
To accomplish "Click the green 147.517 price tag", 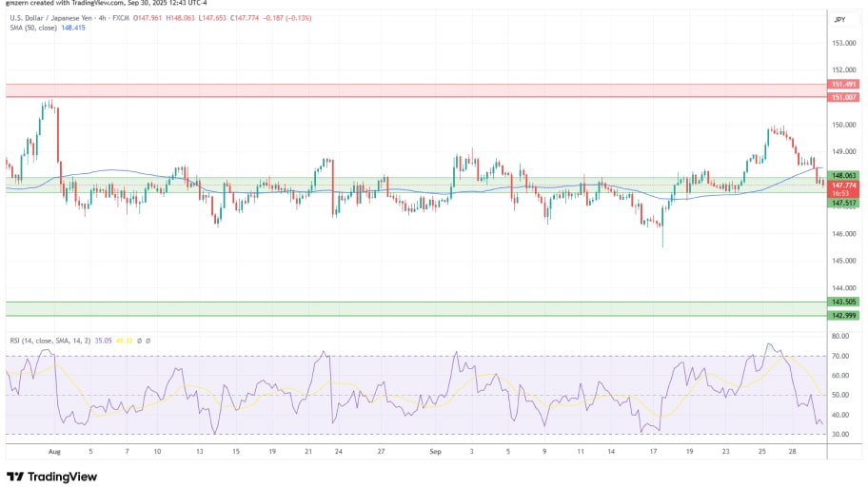I will coord(839,203).
